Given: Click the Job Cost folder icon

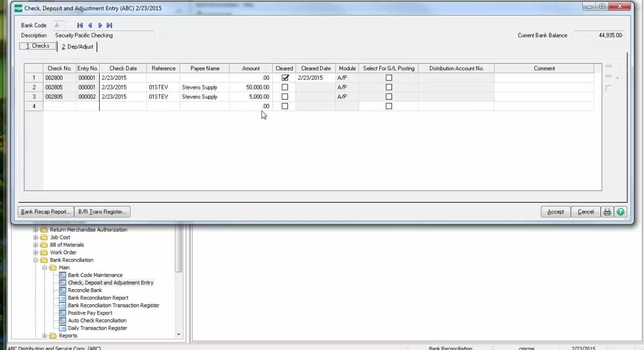Looking at the screenshot, I should [44, 237].
